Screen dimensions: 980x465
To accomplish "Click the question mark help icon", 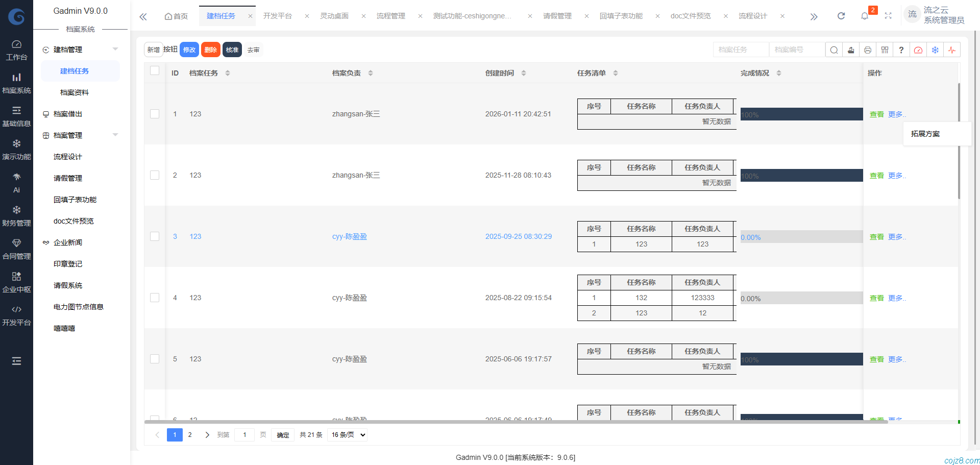I will [901, 50].
